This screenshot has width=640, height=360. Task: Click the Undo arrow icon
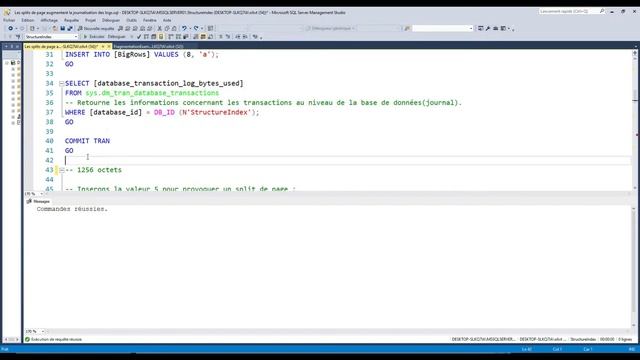coord(184,28)
